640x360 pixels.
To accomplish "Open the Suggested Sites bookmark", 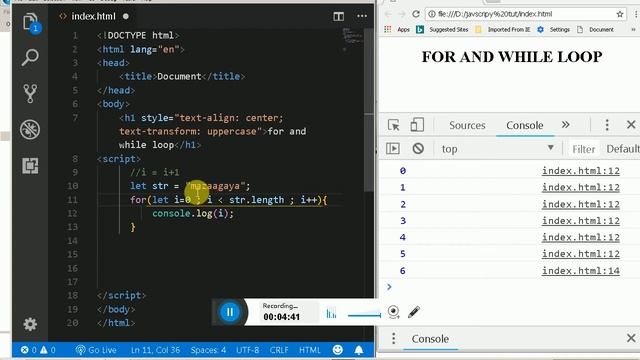I will click(x=442, y=29).
